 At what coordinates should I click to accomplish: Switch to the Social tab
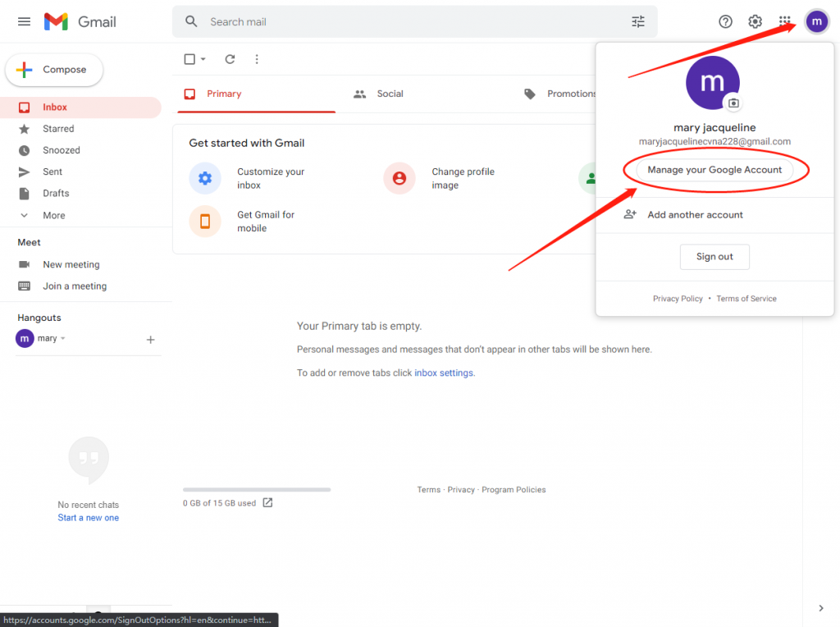coord(390,94)
